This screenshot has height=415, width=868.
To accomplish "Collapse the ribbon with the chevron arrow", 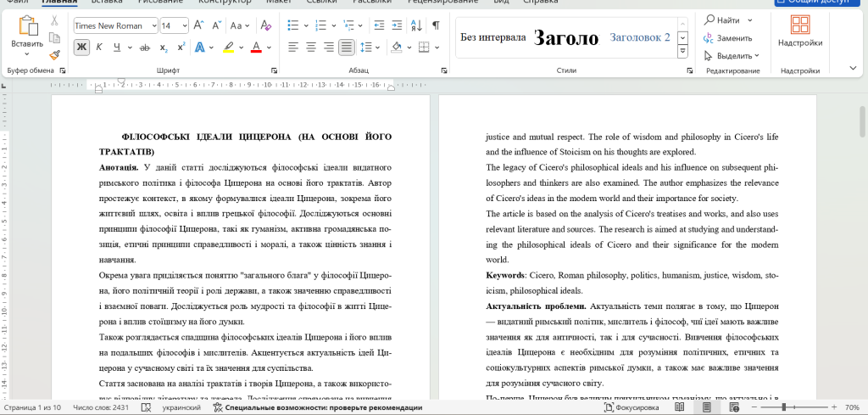I will pos(853,68).
